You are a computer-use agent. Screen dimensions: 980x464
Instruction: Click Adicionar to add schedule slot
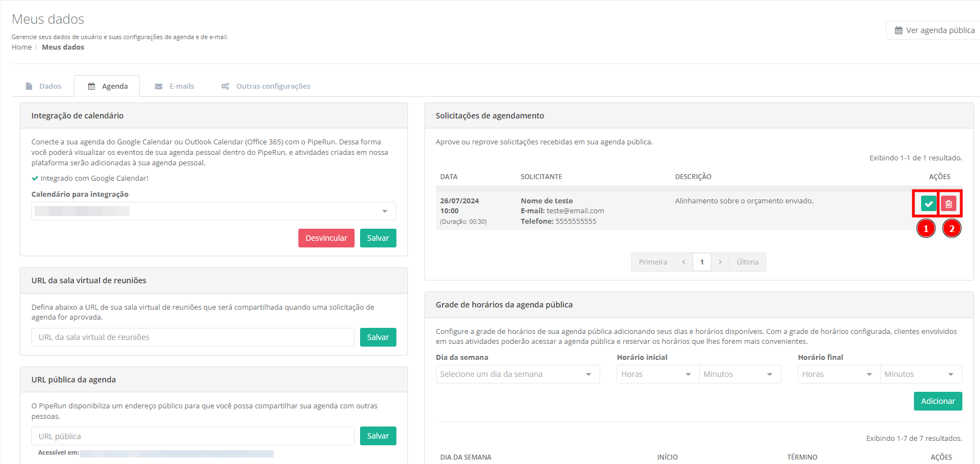point(938,401)
